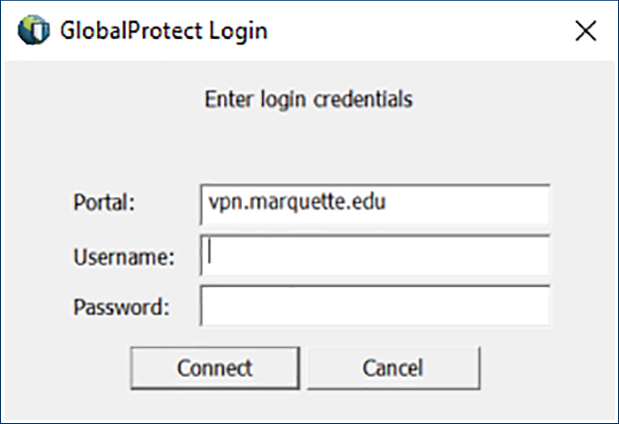Click the Portal label
The height and width of the screenshot is (424, 619).
[104, 203]
